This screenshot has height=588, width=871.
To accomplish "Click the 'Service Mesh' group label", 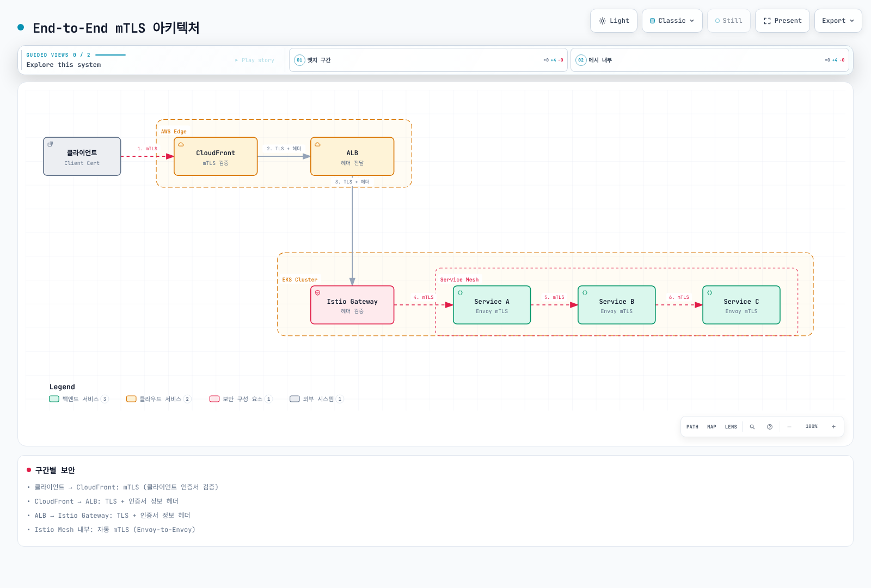I will pos(459,280).
